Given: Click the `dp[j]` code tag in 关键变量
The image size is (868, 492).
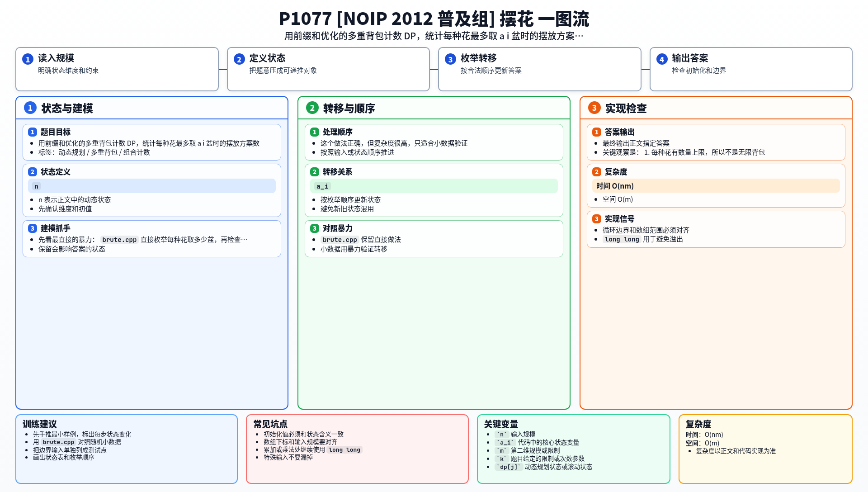Looking at the screenshot, I should pos(509,467).
